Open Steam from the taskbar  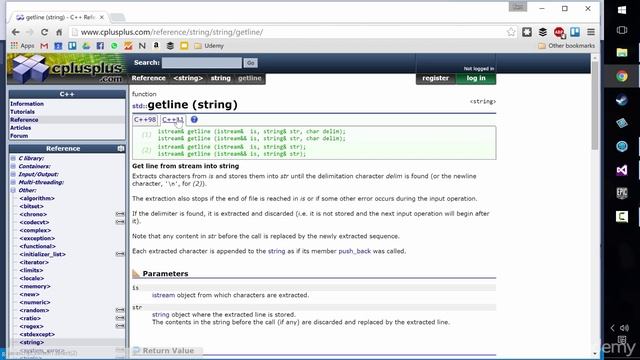click(x=622, y=100)
